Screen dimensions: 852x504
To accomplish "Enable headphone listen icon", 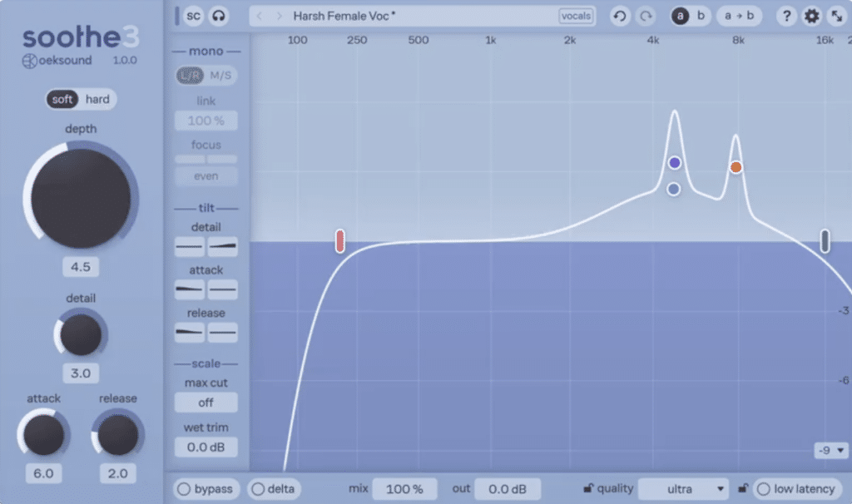I will click(x=219, y=16).
